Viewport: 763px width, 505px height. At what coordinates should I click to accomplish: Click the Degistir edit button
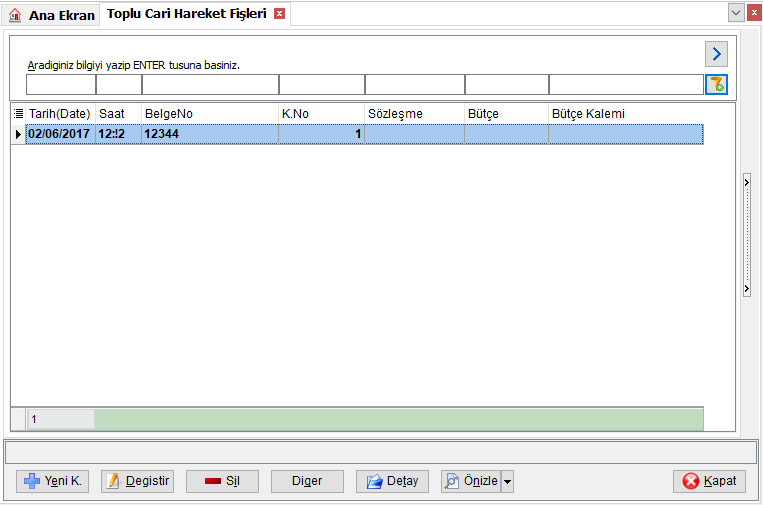(137, 481)
